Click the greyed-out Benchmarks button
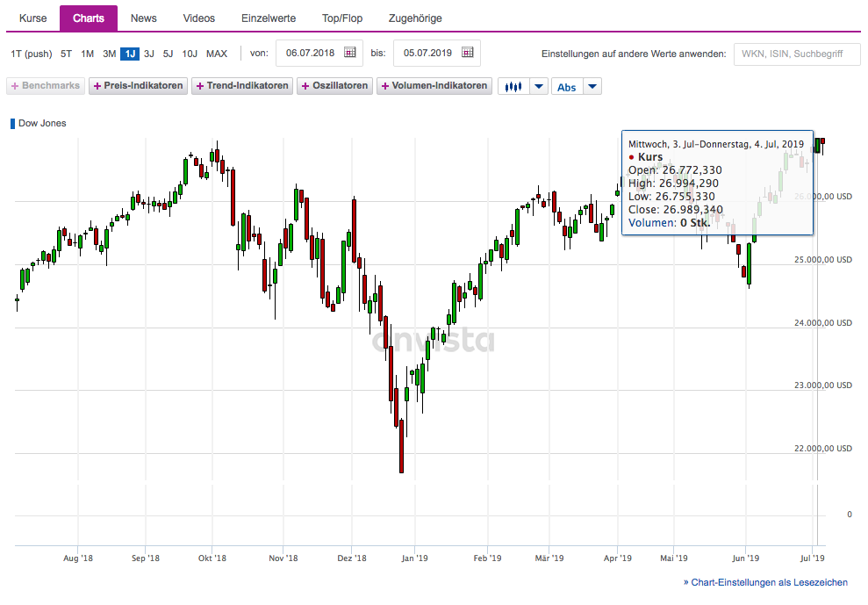 click(x=46, y=86)
